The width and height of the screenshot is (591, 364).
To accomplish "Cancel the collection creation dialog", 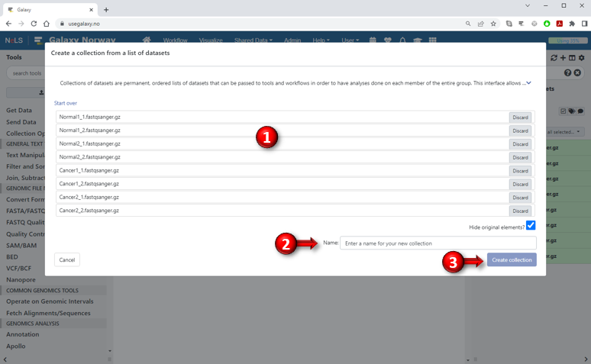I will click(x=67, y=259).
